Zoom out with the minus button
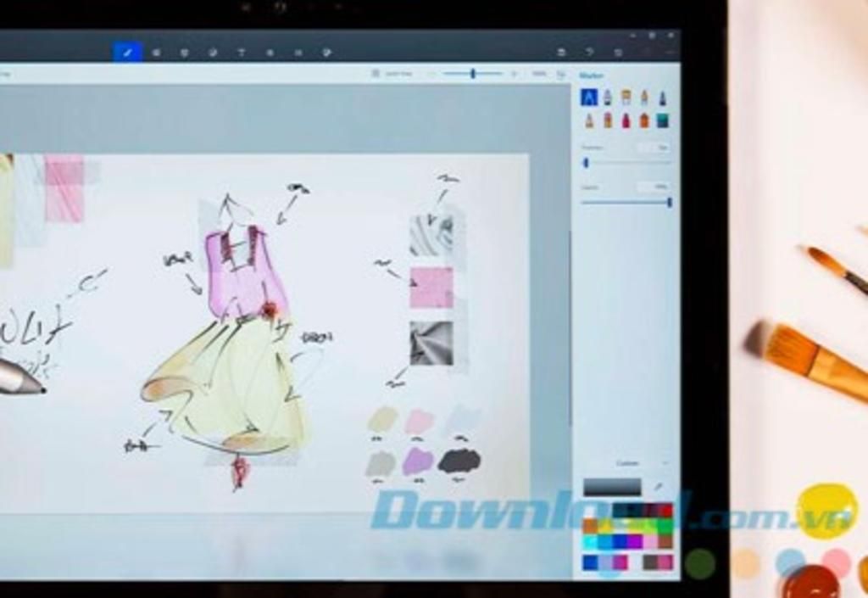The height and width of the screenshot is (598, 868). (431, 73)
